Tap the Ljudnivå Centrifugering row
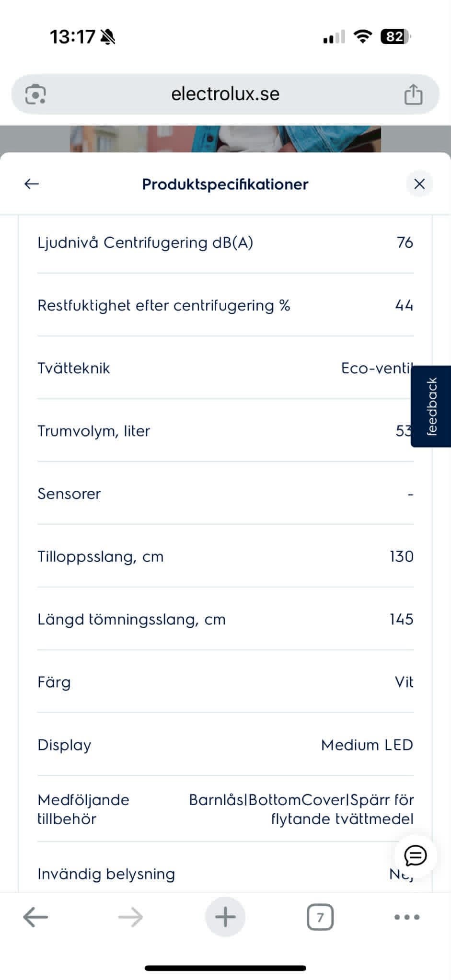451x980 pixels. click(x=225, y=242)
